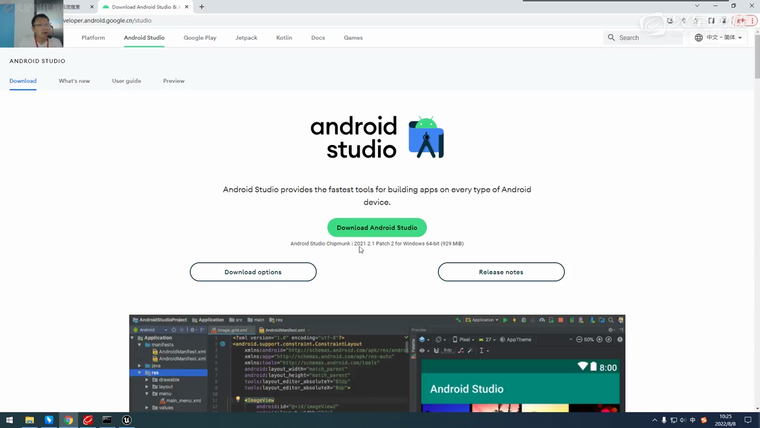
Task: Click the Search input field
Action: [x=650, y=38]
